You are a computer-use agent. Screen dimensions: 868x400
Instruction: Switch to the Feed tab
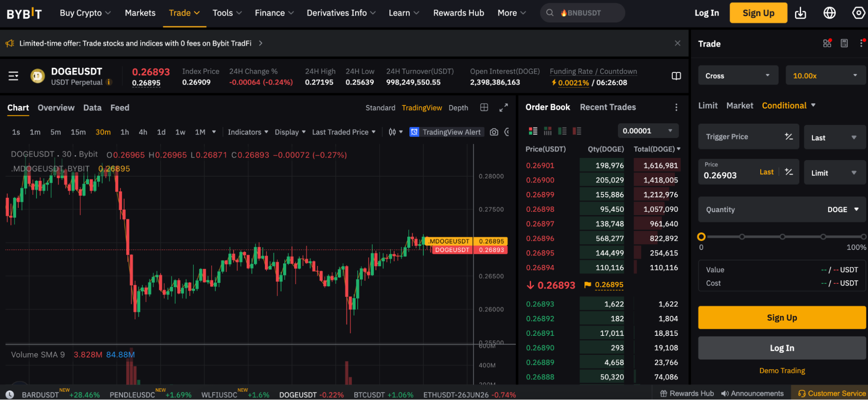(x=120, y=108)
